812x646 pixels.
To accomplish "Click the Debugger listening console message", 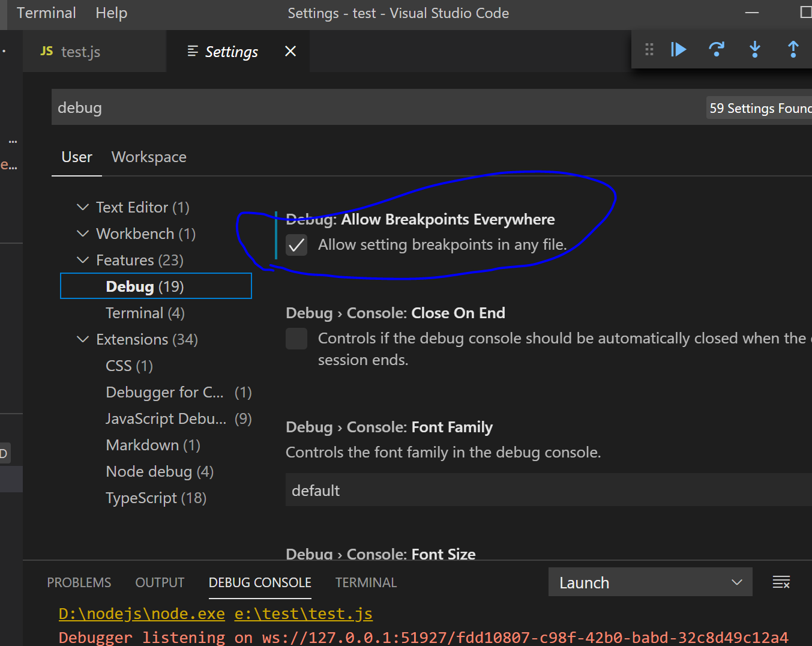I will click(423, 637).
